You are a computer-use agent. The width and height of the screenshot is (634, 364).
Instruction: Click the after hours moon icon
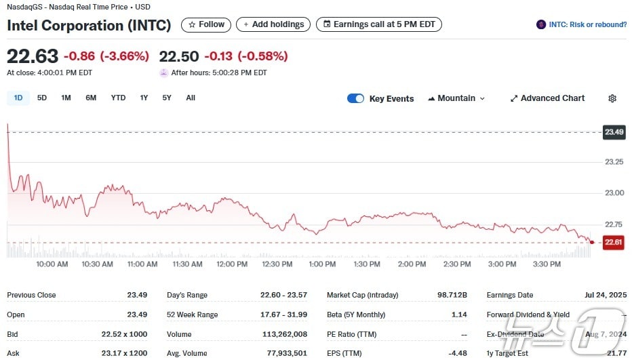tap(163, 73)
